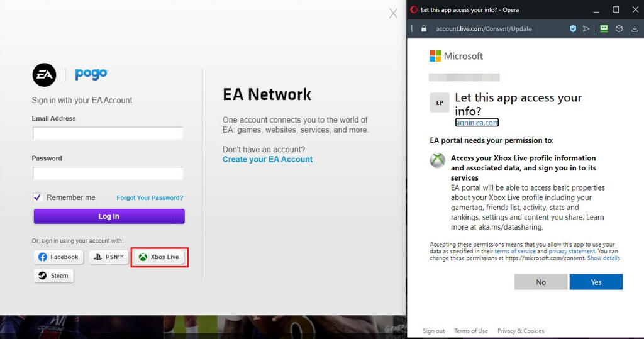
Task: Open Terms of Use footer link
Action: tap(470, 331)
